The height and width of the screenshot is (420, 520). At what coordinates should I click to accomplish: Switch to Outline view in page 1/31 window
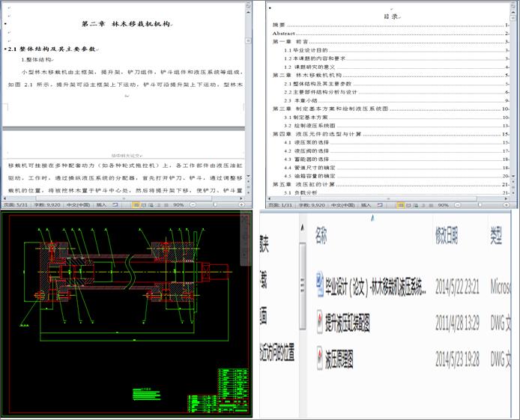[x=423, y=205]
